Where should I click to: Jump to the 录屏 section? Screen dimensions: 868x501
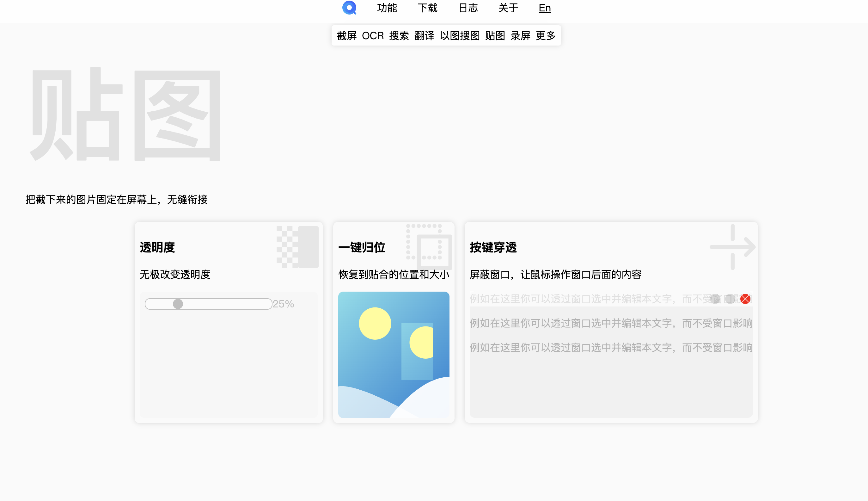[520, 35]
